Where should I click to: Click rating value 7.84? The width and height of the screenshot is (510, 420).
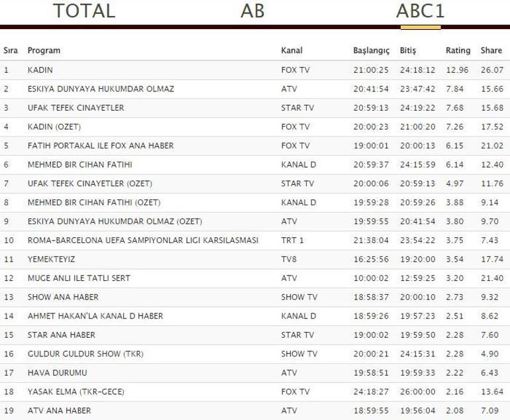coord(455,89)
